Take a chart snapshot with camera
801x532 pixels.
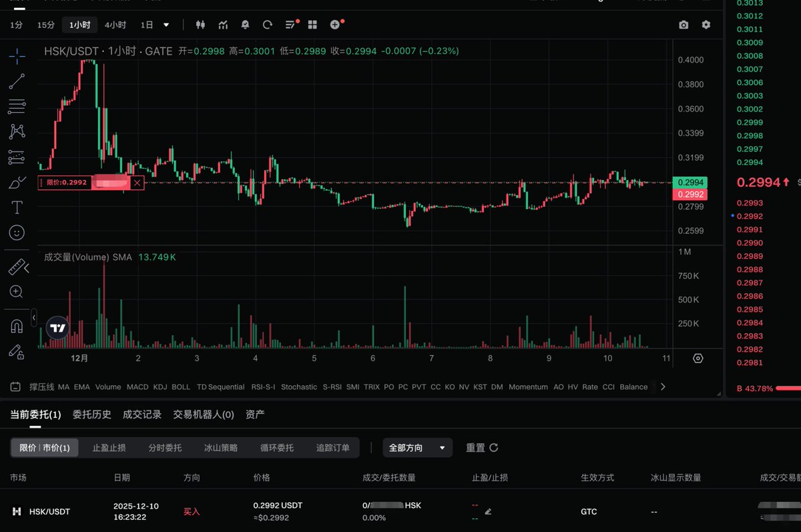pyautogui.click(x=684, y=25)
